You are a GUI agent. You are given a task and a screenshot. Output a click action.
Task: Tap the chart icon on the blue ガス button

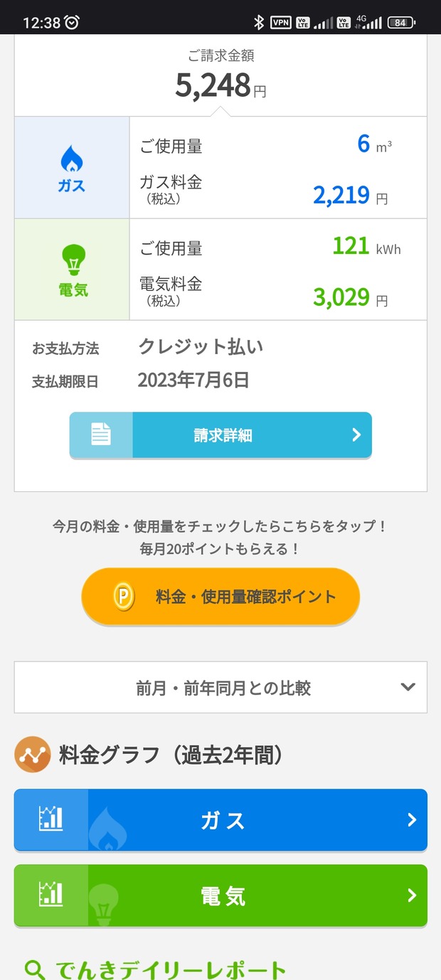[51, 819]
